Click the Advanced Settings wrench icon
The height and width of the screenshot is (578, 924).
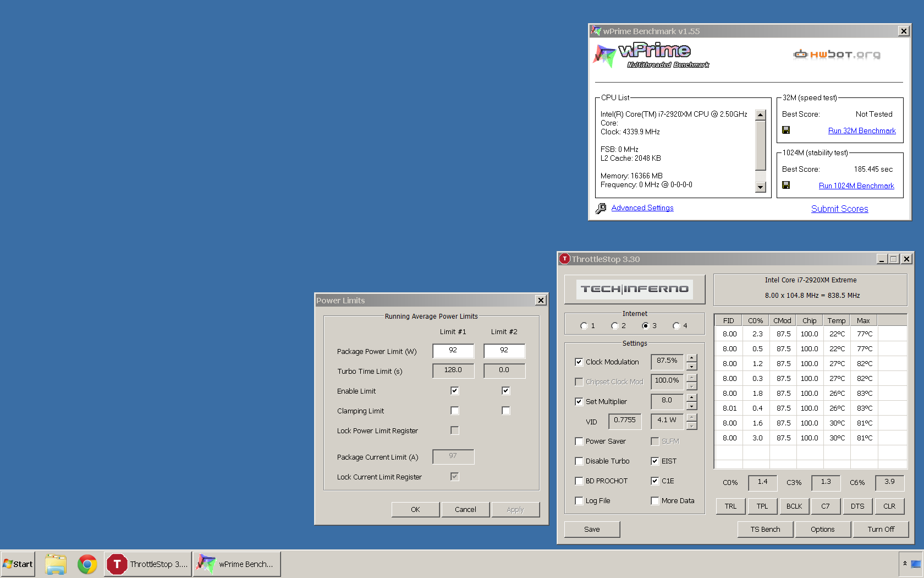601,208
